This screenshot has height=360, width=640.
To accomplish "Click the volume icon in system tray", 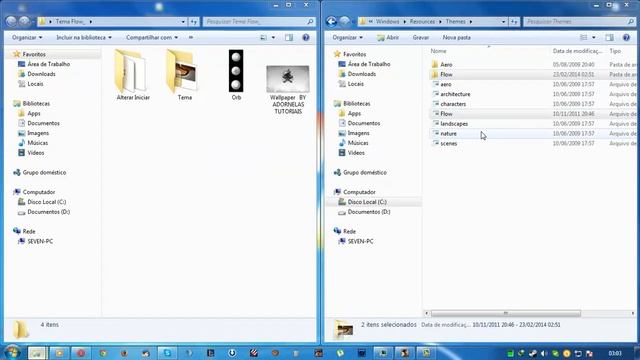I will [x=544, y=353].
